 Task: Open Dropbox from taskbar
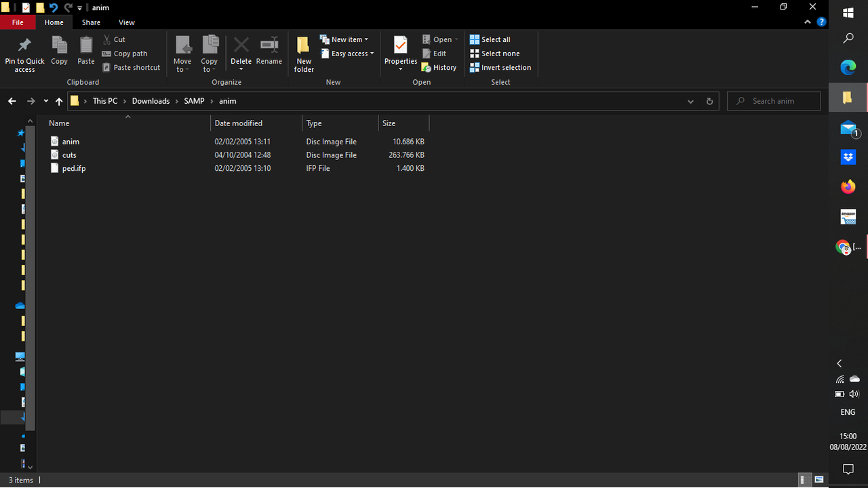[x=848, y=157]
